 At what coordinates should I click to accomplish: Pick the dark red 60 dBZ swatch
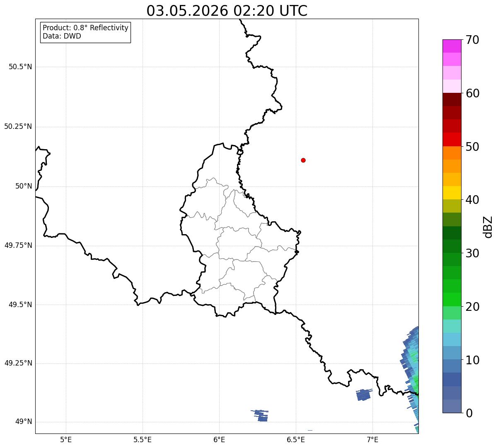click(452, 99)
